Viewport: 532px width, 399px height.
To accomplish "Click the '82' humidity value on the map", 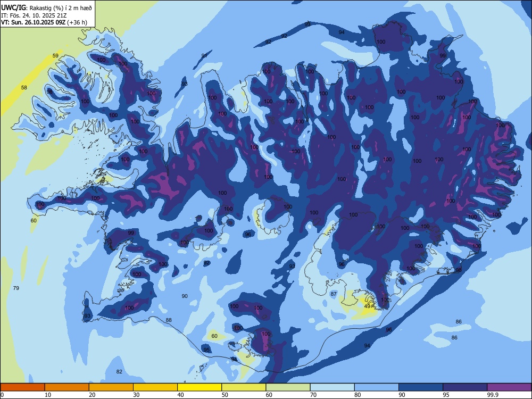I will click(x=119, y=371).
